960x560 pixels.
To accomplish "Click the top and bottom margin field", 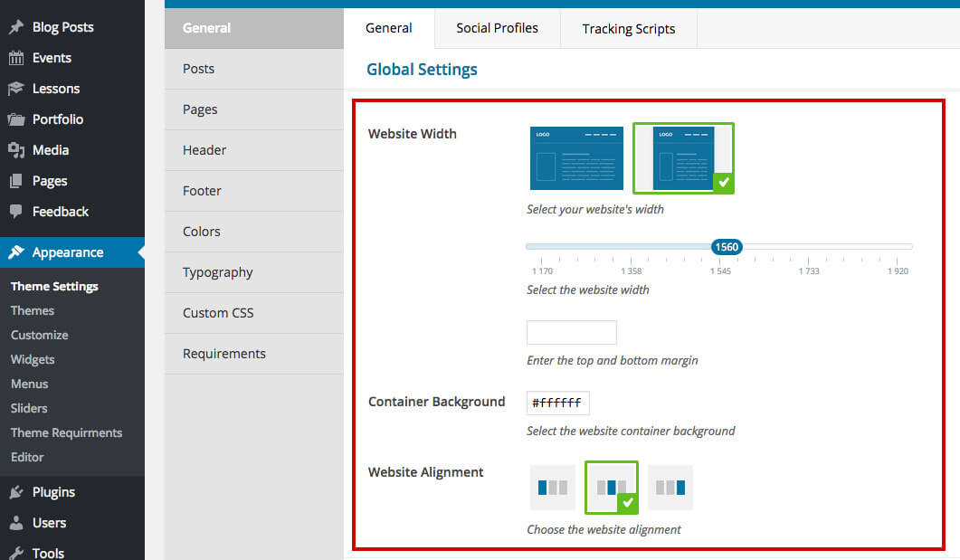I will pos(571,332).
